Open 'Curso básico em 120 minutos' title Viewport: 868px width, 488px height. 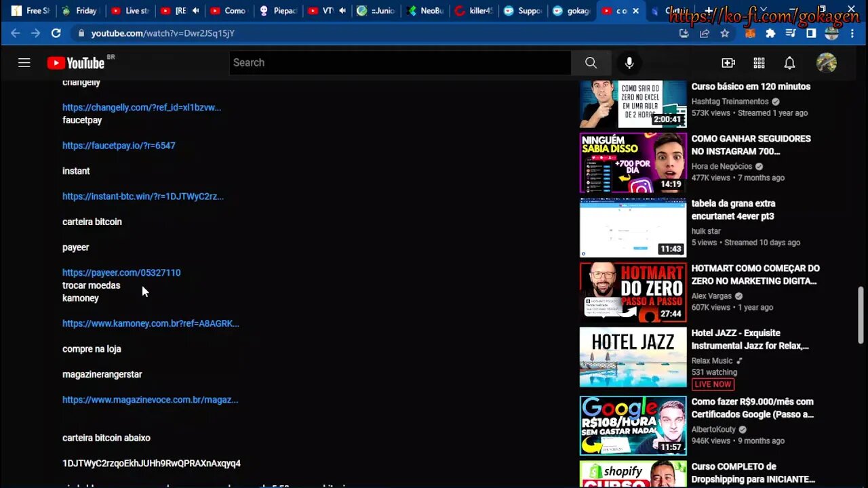[x=751, y=87]
